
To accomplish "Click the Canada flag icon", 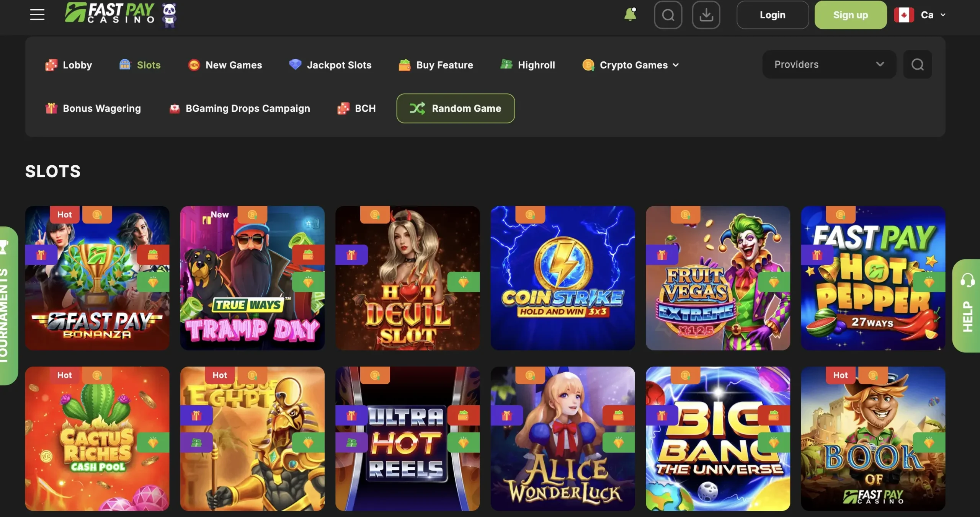I will click(x=904, y=15).
